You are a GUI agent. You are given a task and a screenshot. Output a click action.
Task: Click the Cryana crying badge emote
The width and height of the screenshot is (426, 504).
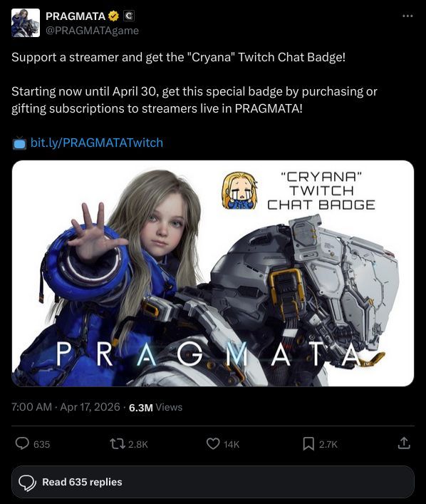(239, 190)
